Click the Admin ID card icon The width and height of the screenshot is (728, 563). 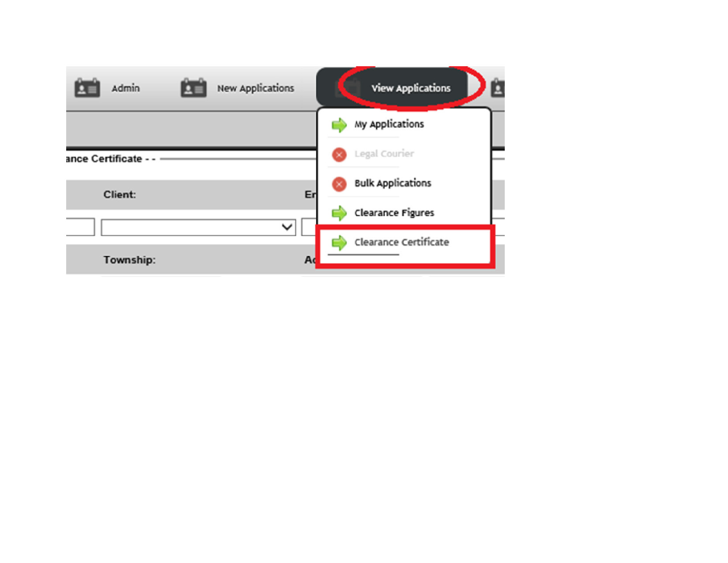[87, 88]
